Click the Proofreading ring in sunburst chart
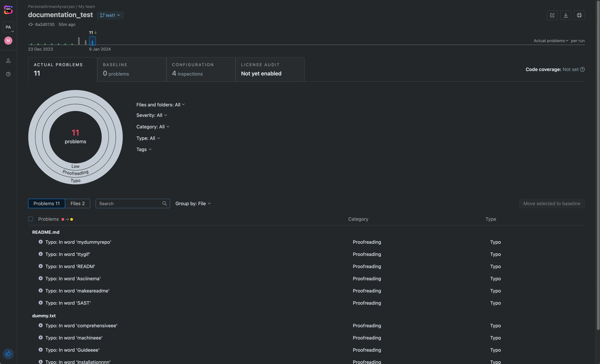 76,173
